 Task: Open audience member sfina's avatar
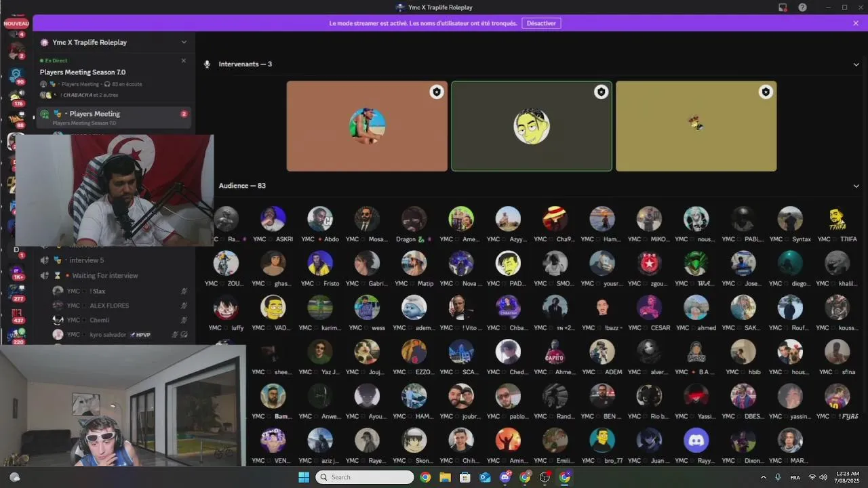[x=837, y=352]
